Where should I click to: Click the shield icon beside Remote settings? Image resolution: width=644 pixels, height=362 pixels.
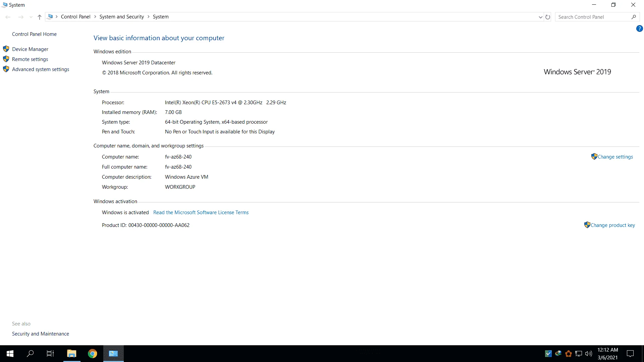(x=6, y=59)
